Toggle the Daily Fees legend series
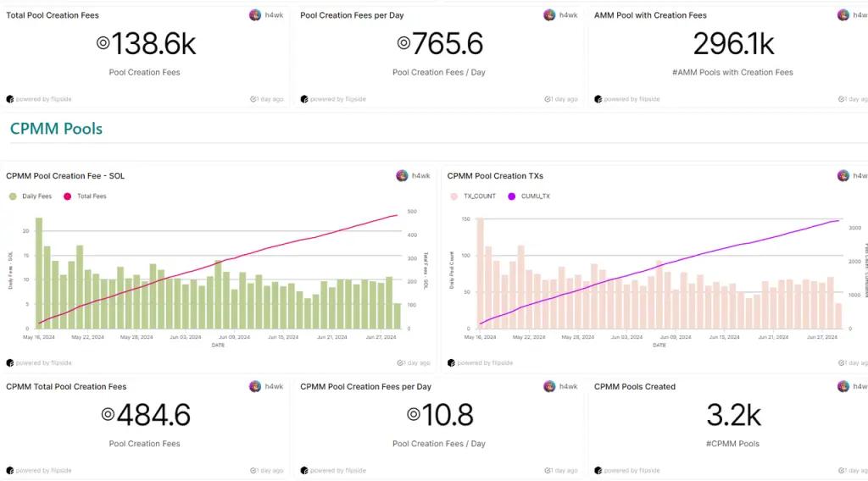This screenshot has width=868, height=481. [x=31, y=196]
